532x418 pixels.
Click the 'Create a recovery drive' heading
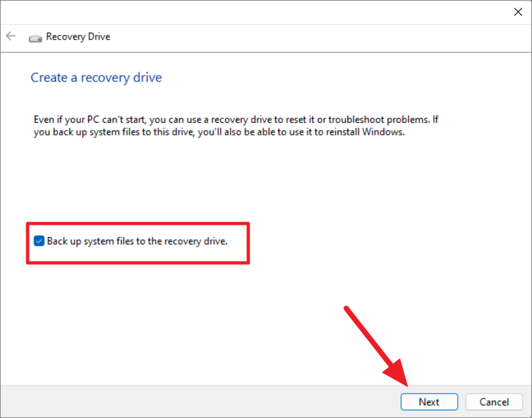[x=97, y=78]
